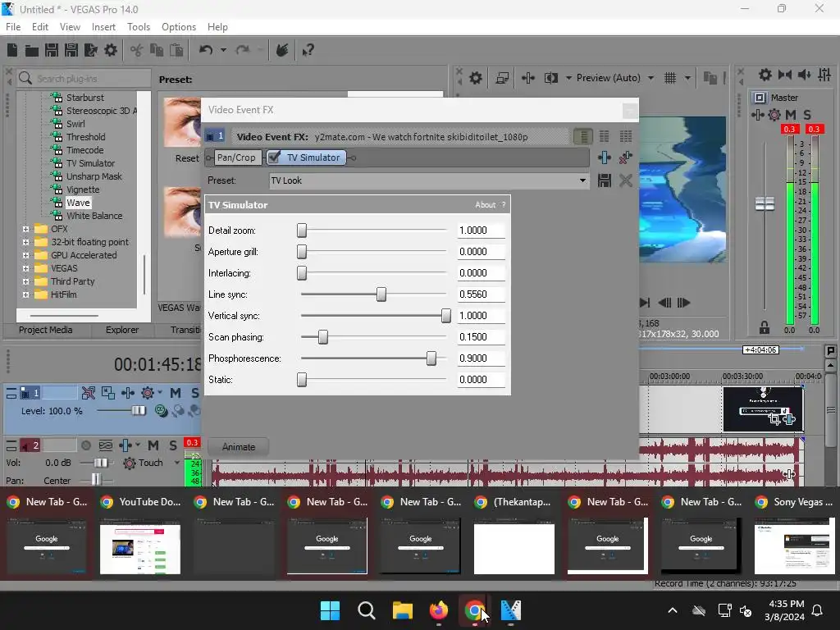Disable the TV Simulator effect checkbox

point(274,157)
